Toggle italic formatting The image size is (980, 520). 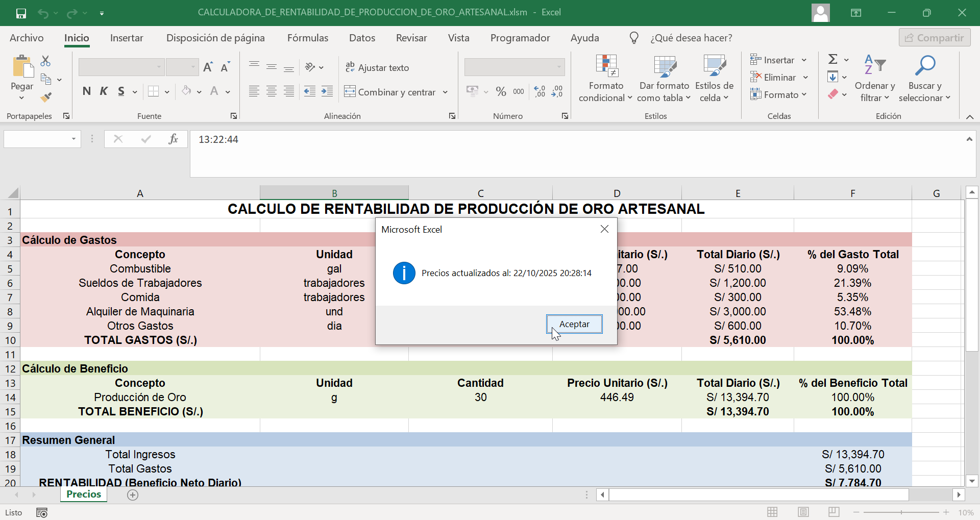pyautogui.click(x=104, y=91)
